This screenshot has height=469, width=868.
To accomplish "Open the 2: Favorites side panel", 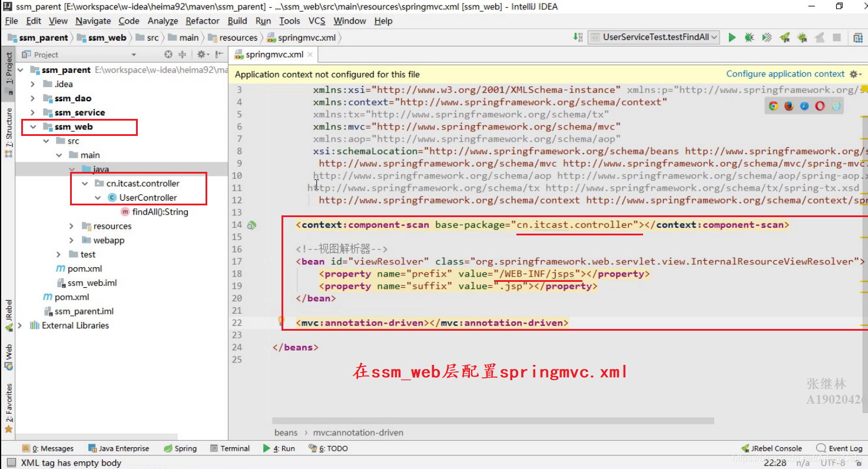I will click(x=8, y=407).
